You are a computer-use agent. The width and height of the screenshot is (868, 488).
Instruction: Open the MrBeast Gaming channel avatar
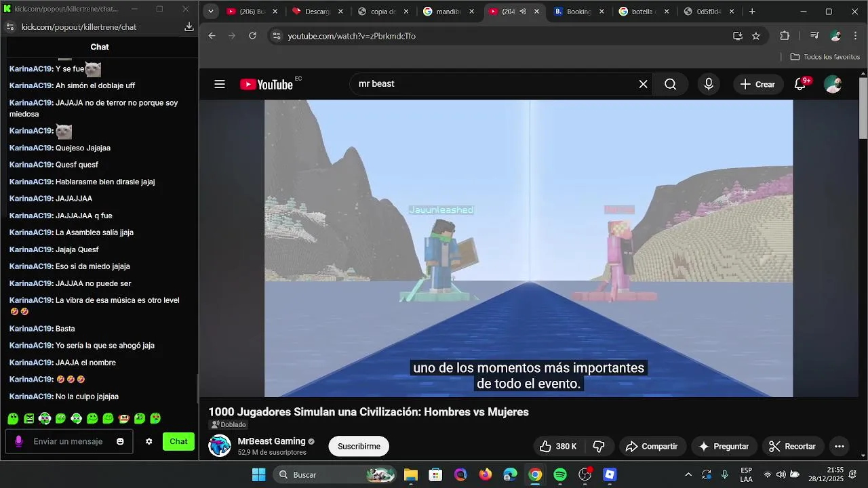pos(220,445)
